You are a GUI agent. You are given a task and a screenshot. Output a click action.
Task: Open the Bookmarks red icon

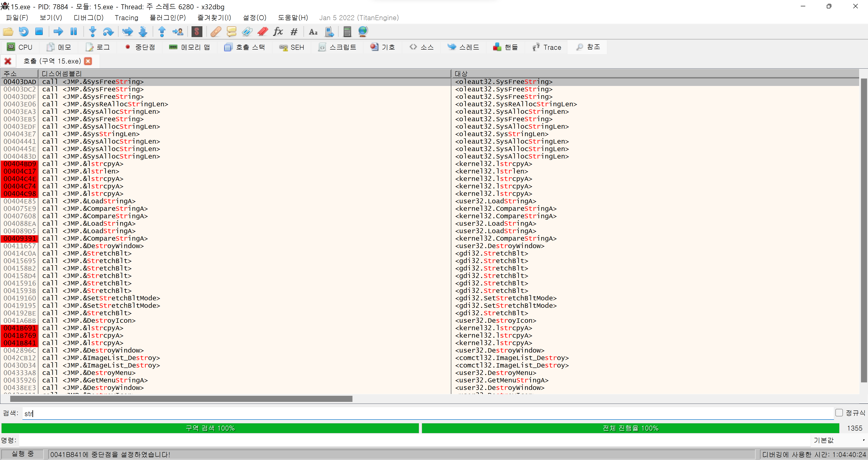tap(262, 32)
